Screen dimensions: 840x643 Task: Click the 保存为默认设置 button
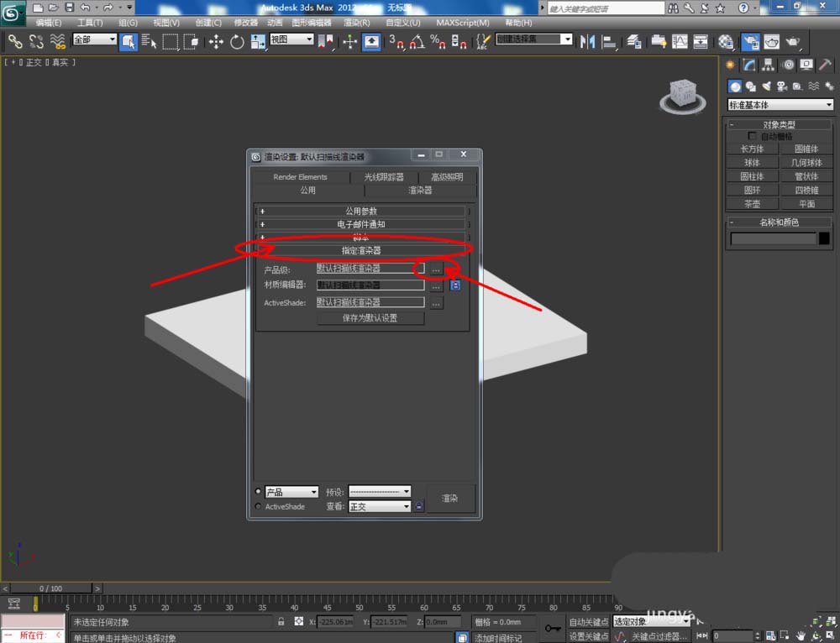[370, 318]
